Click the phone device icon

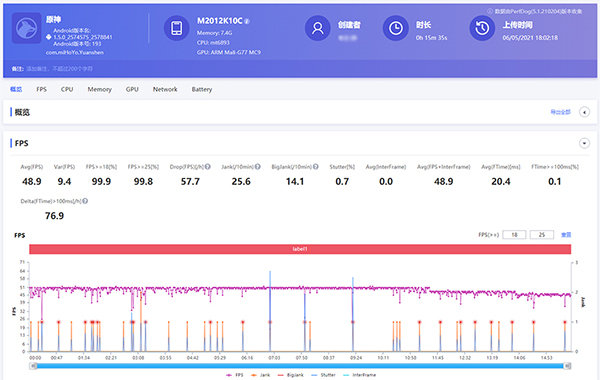click(x=176, y=28)
